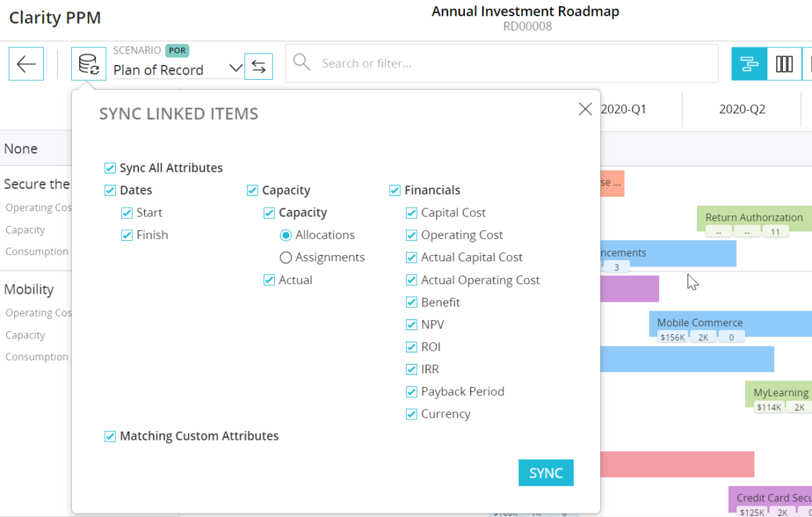Image resolution: width=812 pixels, height=517 pixels.
Task: Click the SYNC button
Action: [x=545, y=472]
